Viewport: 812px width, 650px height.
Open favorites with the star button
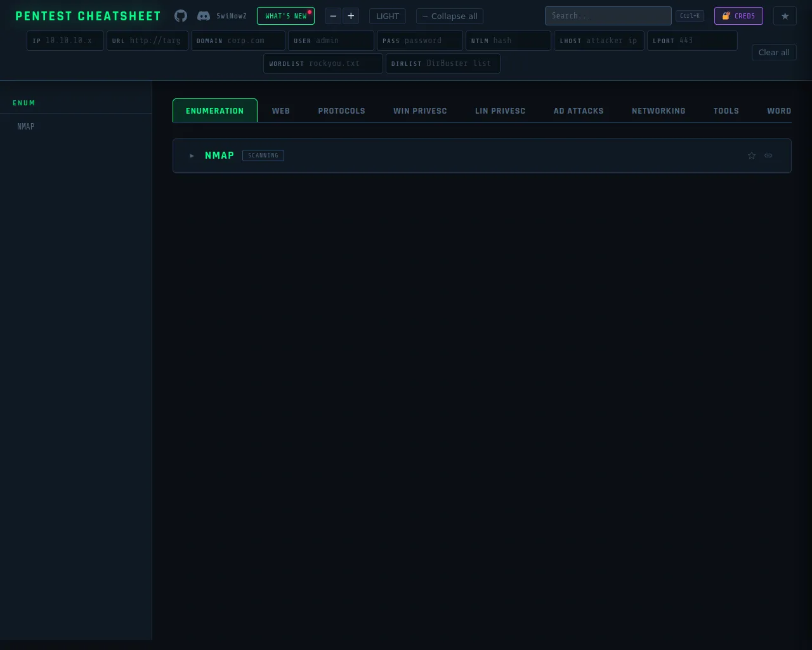click(x=785, y=16)
